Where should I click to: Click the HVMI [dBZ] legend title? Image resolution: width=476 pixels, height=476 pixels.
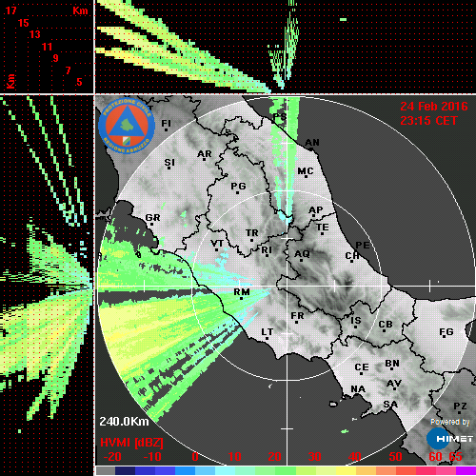[x=131, y=443]
